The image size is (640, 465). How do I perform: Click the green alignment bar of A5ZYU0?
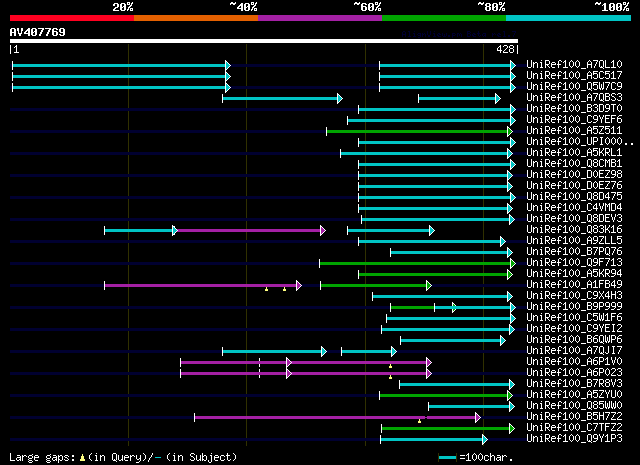tap(446, 396)
